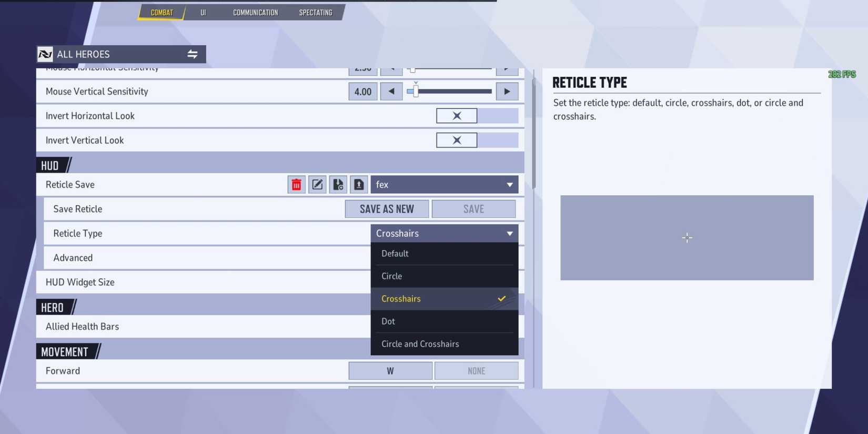The width and height of the screenshot is (868, 434).
Task: Click the swap arrows icon beside All Heroes
Action: tap(193, 54)
